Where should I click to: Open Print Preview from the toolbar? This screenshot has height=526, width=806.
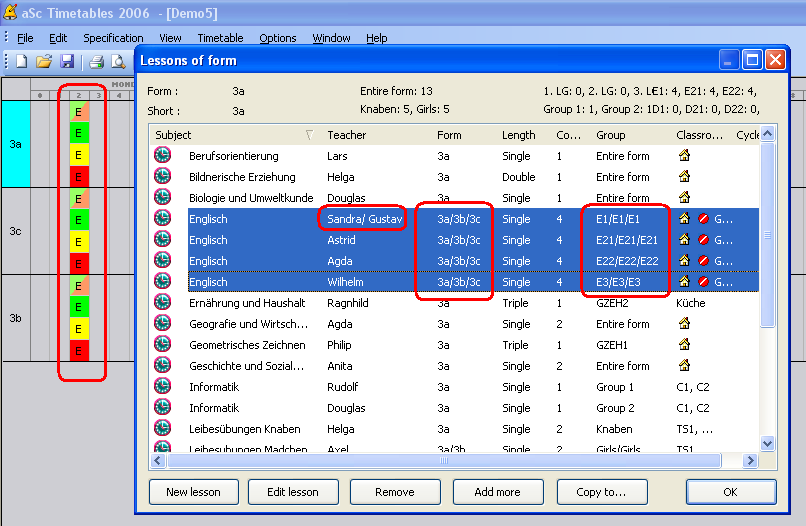[118, 62]
